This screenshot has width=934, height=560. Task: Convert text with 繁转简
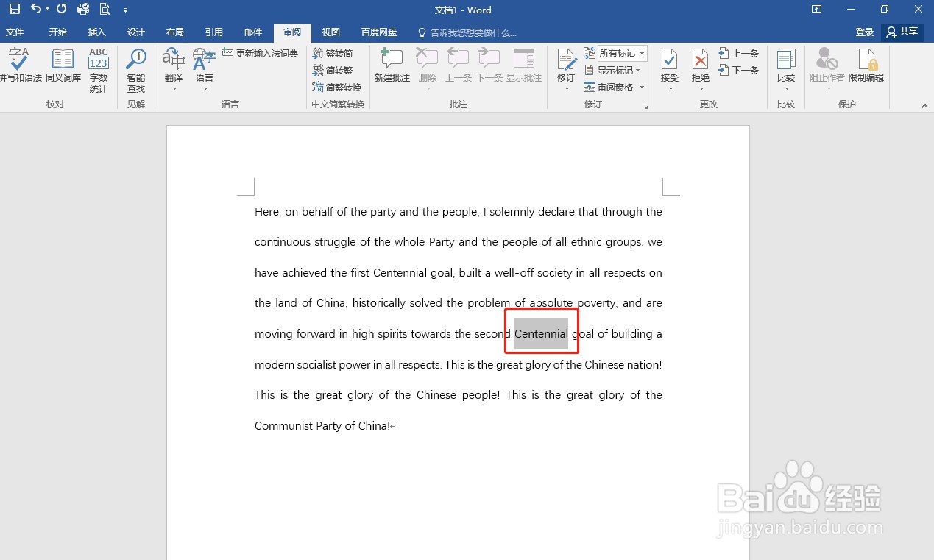333,53
